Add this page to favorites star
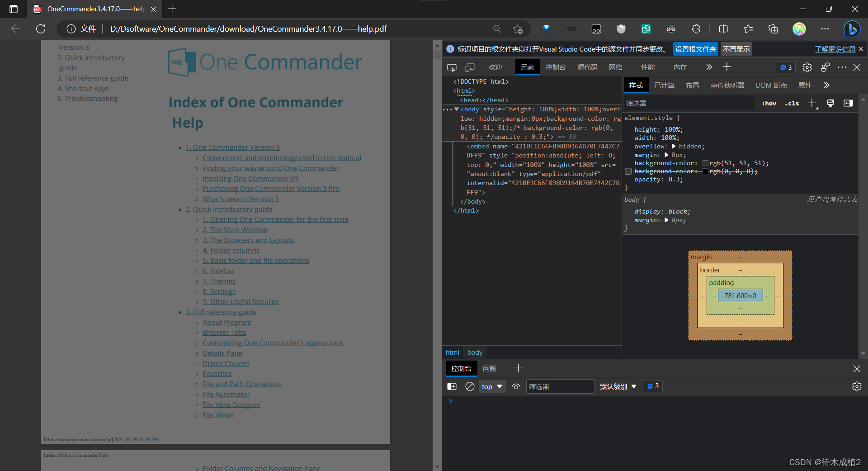This screenshot has height=471, width=868. click(518, 29)
